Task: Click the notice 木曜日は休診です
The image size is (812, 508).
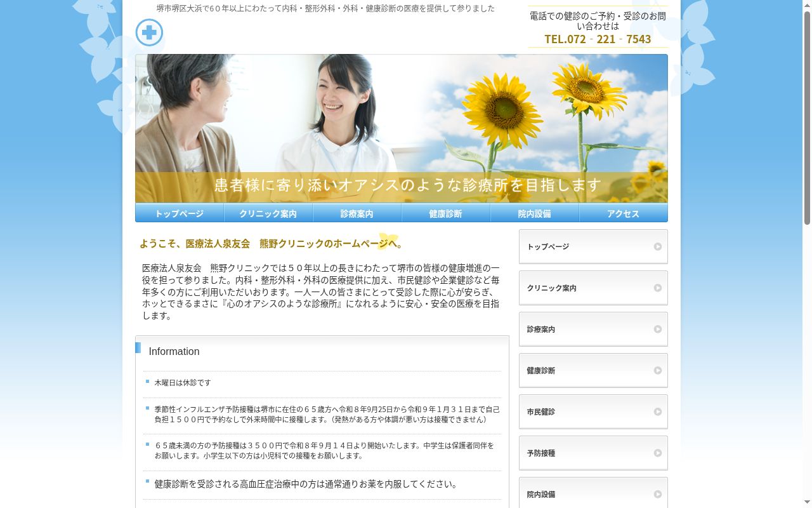Action: click(183, 383)
